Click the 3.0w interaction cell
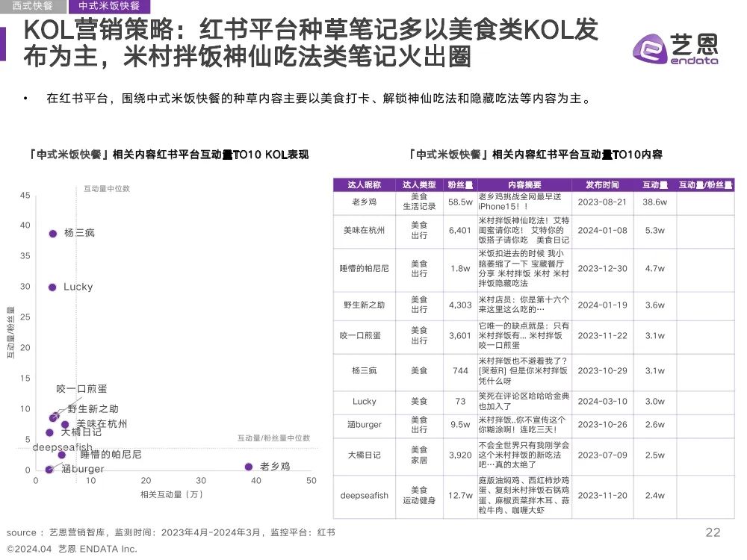 tap(654, 402)
